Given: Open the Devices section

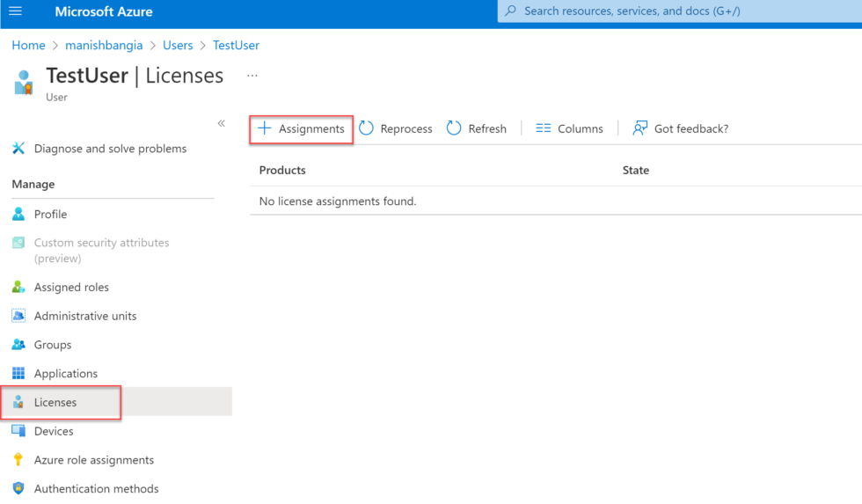Looking at the screenshot, I should click(x=54, y=431).
